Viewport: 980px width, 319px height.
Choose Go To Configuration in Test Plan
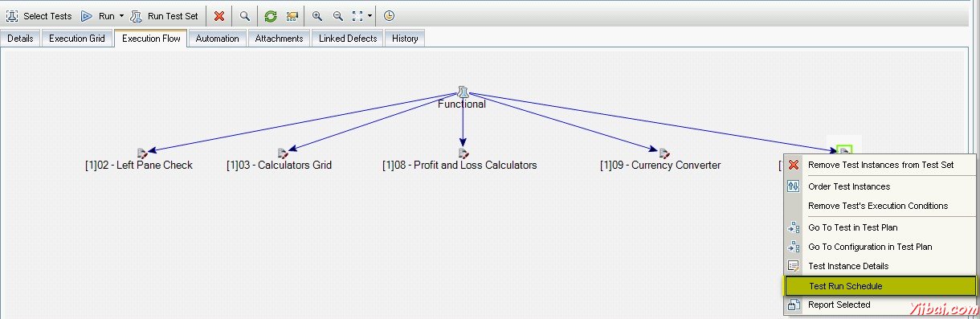[880, 247]
